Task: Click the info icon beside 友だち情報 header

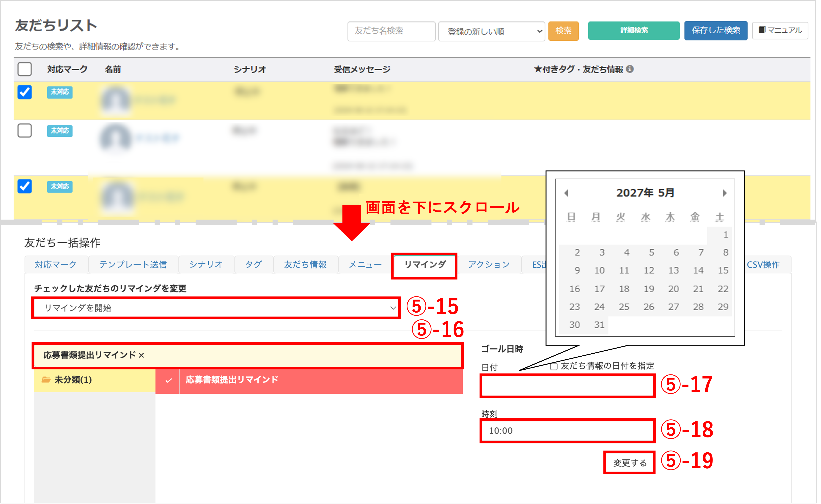Action: [630, 69]
